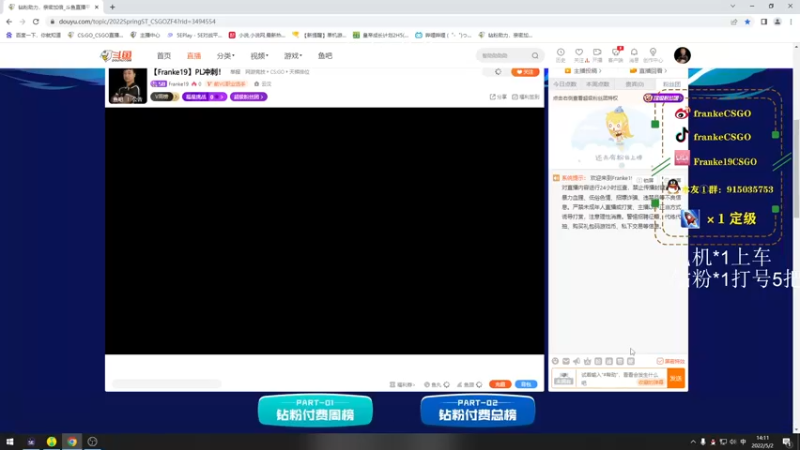Open the Windows notification center
The image size is (800, 450).
tap(787, 441)
